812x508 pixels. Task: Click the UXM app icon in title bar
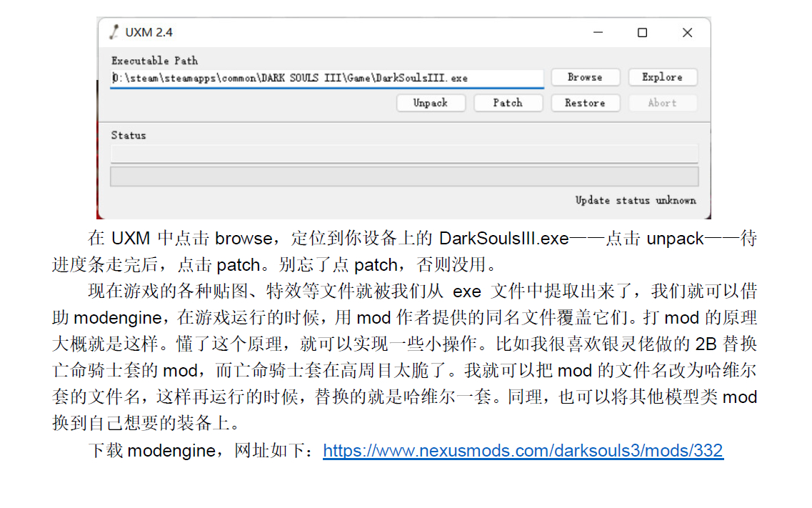point(114,32)
